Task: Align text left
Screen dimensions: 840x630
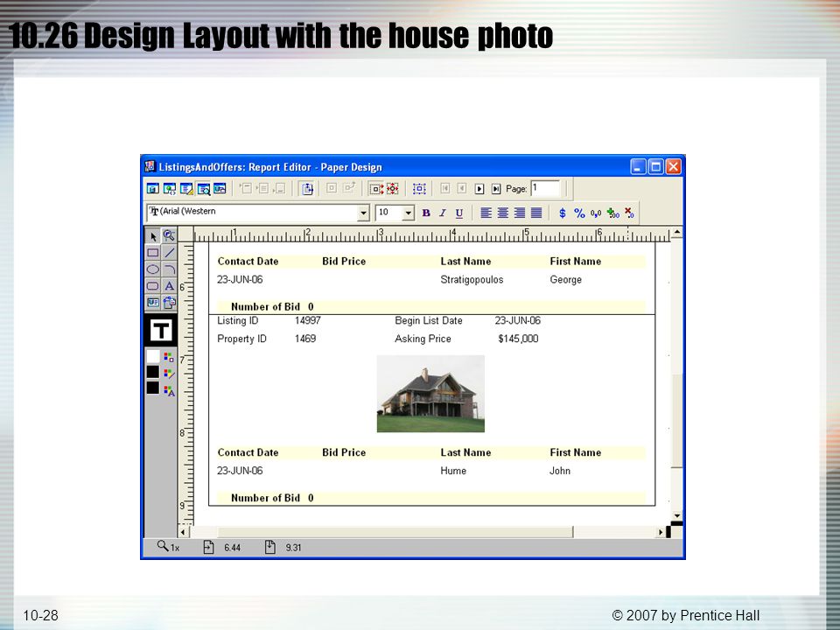Action: 486,213
